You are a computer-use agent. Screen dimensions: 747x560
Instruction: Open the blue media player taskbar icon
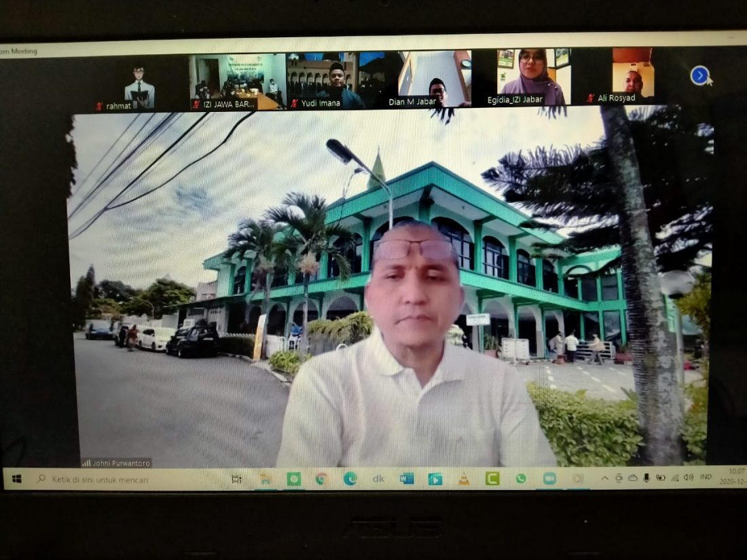click(435, 479)
